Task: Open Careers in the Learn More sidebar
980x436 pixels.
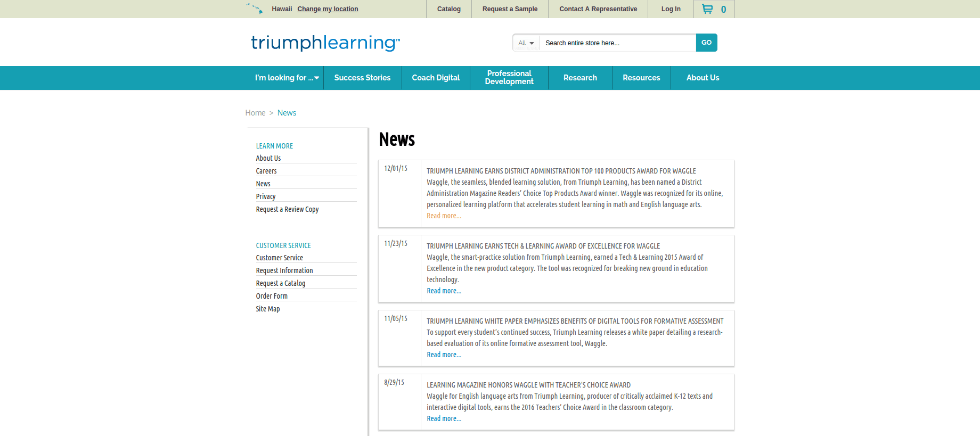Action: point(266,171)
